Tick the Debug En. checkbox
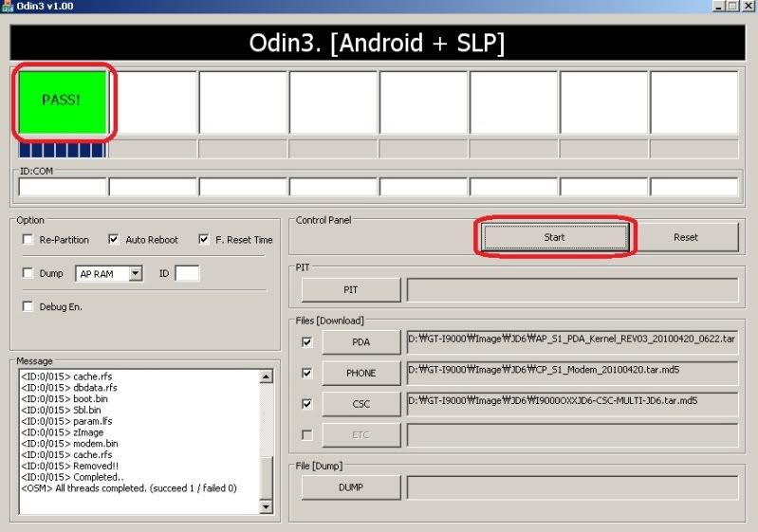This screenshot has width=758, height=532. [28, 306]
